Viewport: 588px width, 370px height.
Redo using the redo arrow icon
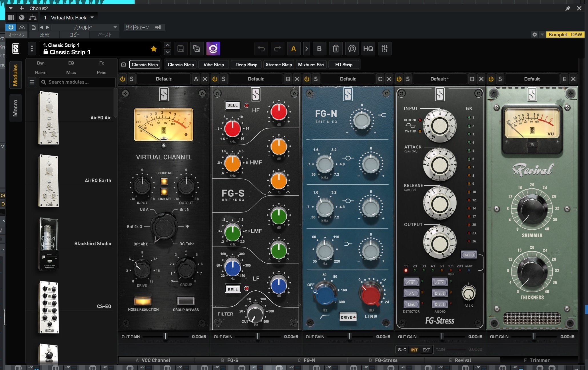[277, 49]
